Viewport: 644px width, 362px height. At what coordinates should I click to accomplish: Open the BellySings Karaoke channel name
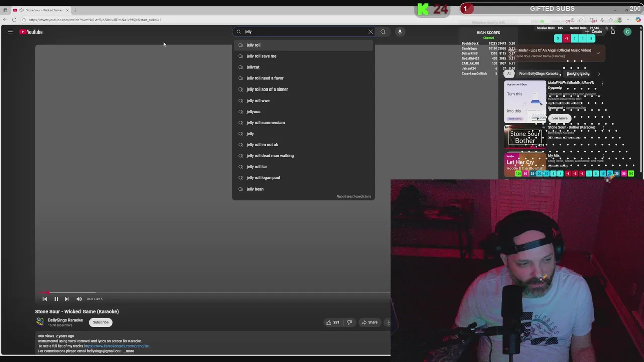[65, 320]
